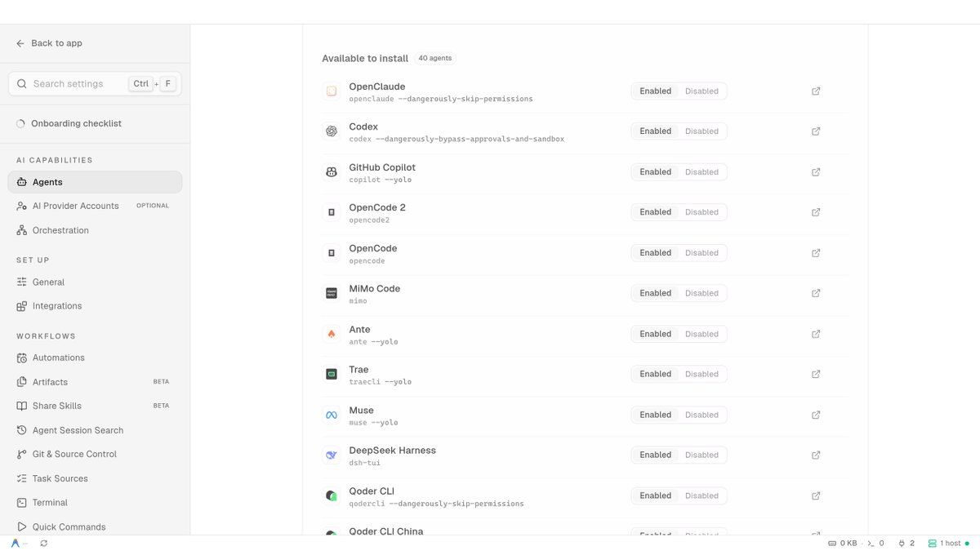Click the 40 agents count badge
The height and width of the screenshot is (551, 980).
(x=434, y=58)
